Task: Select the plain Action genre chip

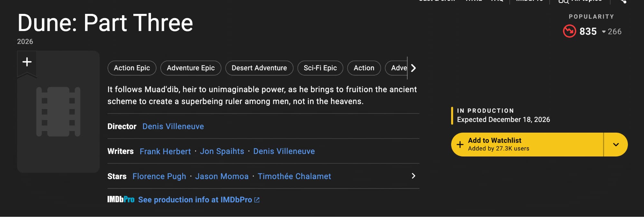Action: [364, 68]
